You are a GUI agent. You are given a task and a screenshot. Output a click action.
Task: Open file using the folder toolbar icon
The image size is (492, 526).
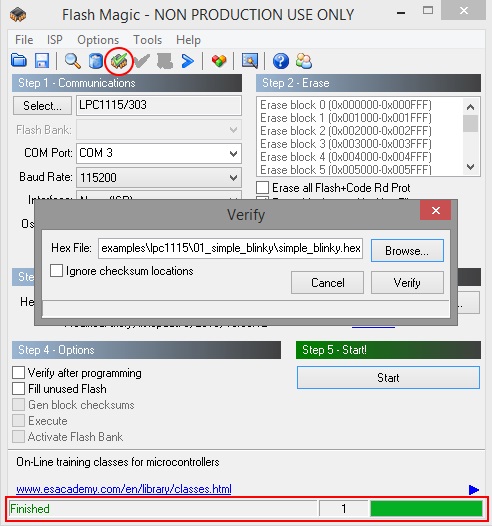(19, 61)
